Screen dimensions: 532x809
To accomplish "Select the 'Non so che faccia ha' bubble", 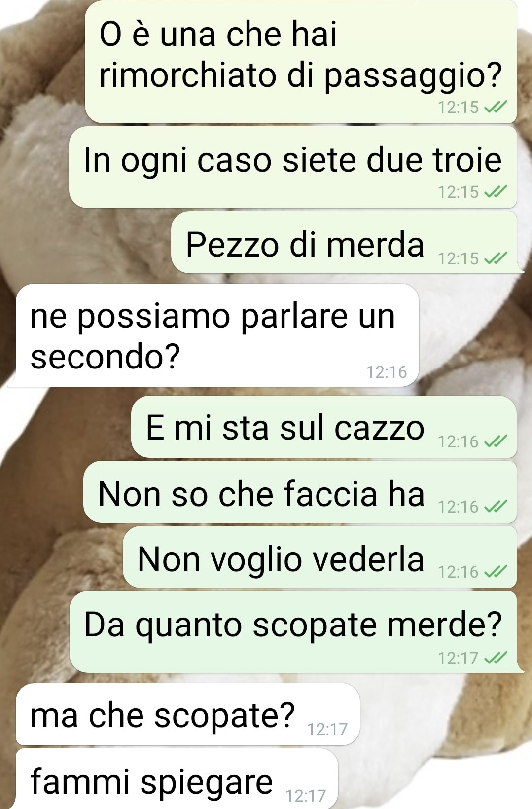I will point(300,492).
